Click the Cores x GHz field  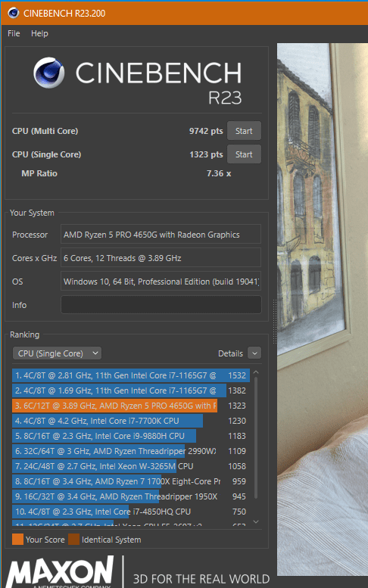pyautogui.click(x=161, y=258)
